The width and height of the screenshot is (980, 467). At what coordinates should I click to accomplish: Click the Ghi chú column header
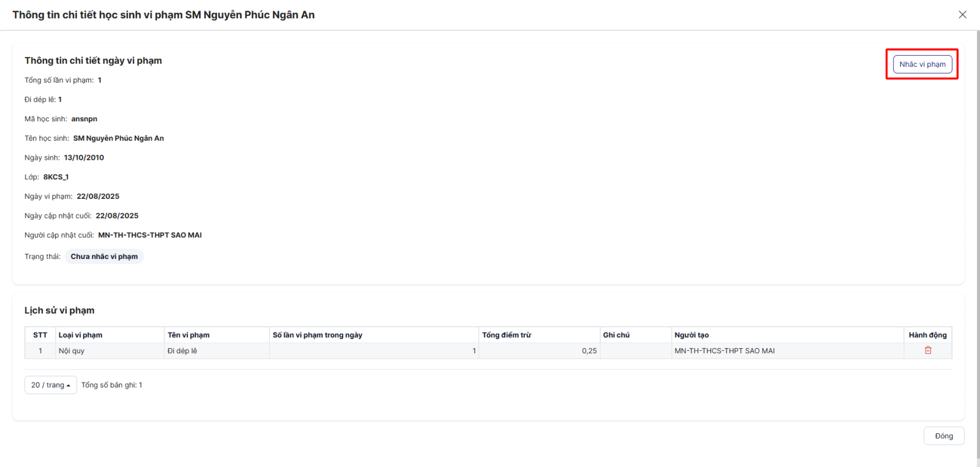616,335
